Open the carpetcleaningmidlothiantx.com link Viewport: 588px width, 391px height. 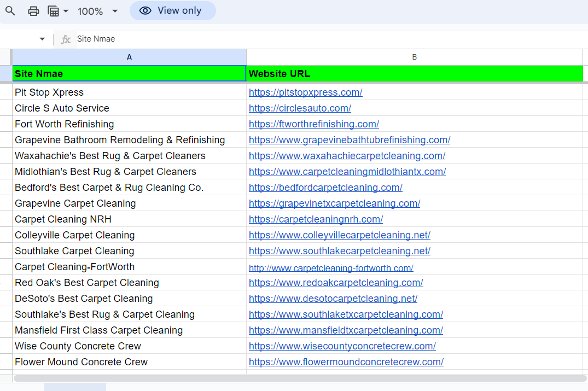pos(347,172)
